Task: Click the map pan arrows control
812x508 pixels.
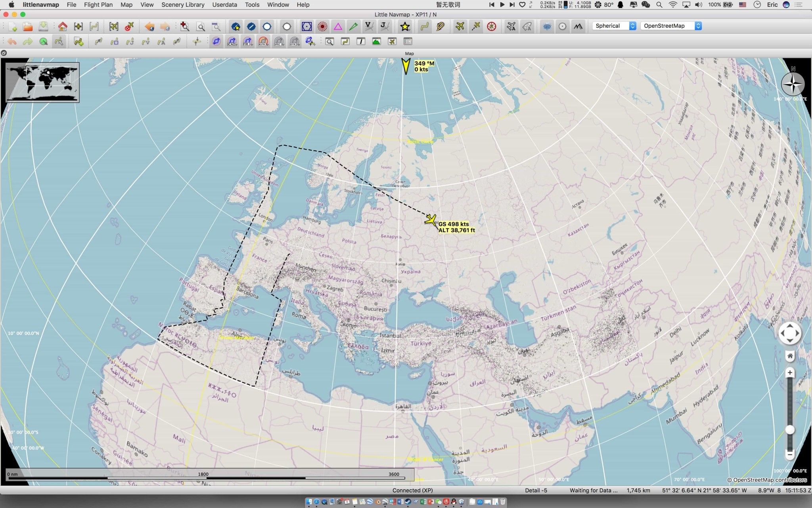Action: click(x=790, y=333)
